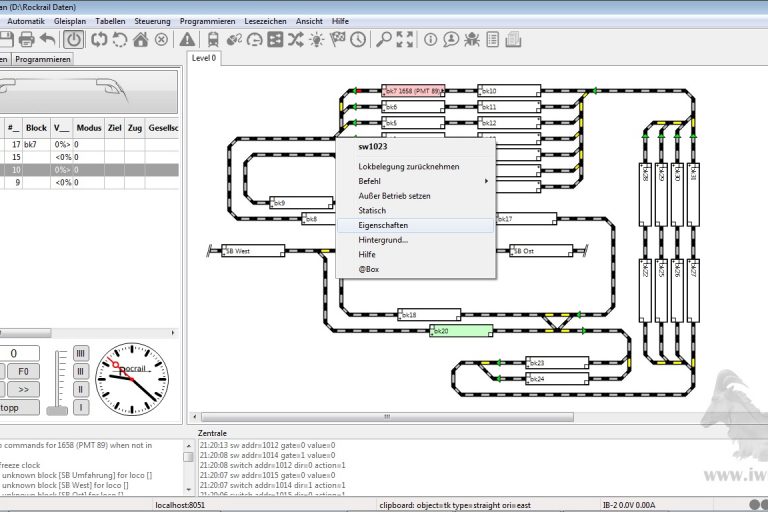Click the magnifying glass zoom icon
The image size is (768, 512).
[384, 40]
